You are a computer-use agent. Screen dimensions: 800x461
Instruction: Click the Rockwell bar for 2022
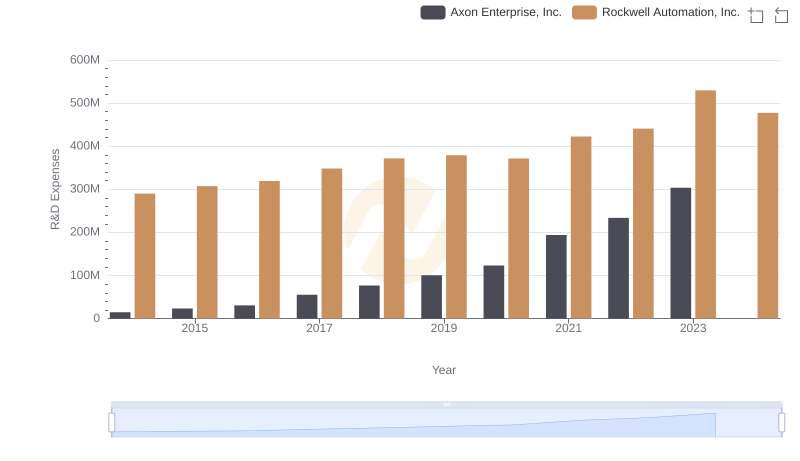(643, 223)
